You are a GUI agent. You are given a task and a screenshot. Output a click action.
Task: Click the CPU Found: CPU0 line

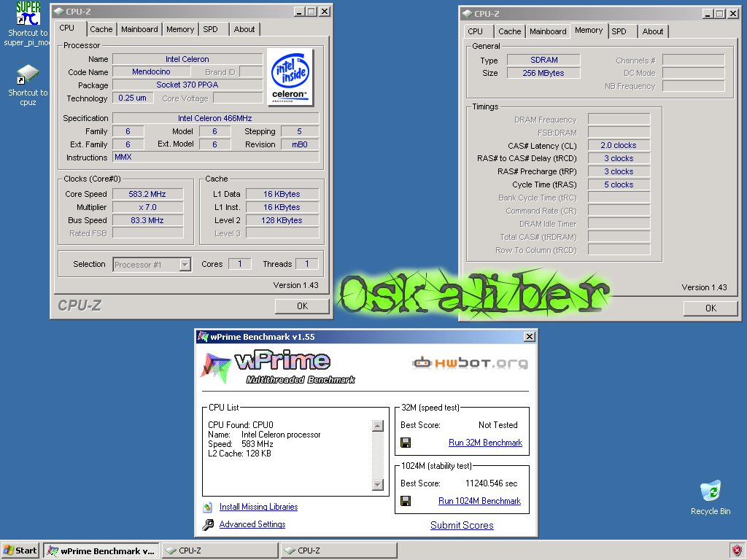pos(241,425)
